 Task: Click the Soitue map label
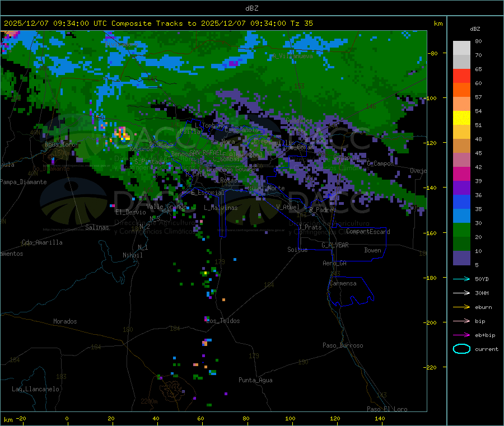[297, 250]
